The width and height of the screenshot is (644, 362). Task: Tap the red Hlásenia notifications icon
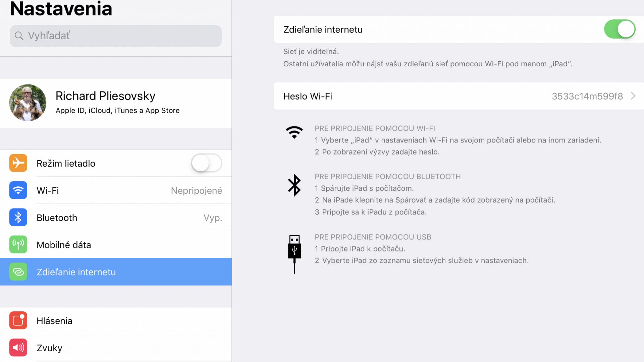click(18, 321)
